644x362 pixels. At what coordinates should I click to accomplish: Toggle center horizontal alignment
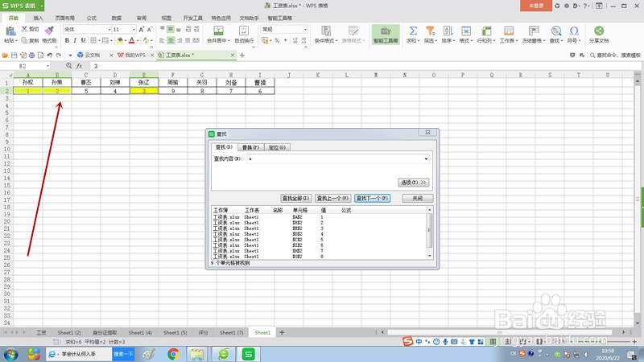[x=171, y=40]
